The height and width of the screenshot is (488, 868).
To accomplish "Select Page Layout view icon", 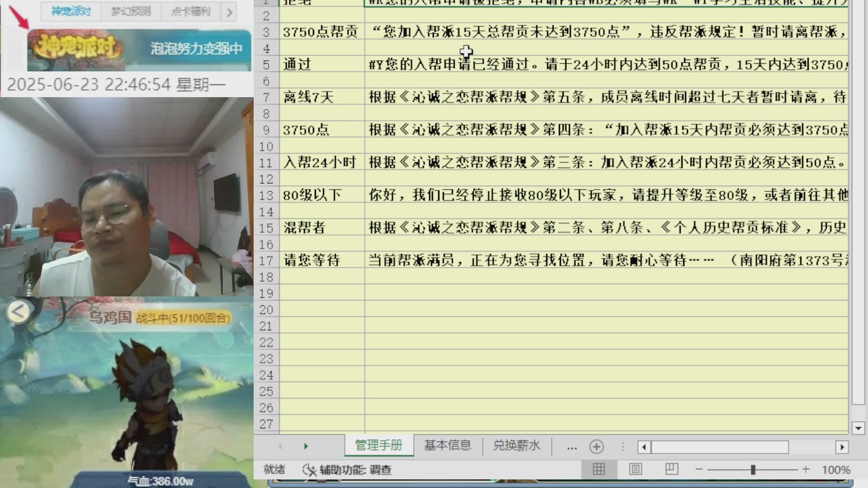I will coord(635,469).
